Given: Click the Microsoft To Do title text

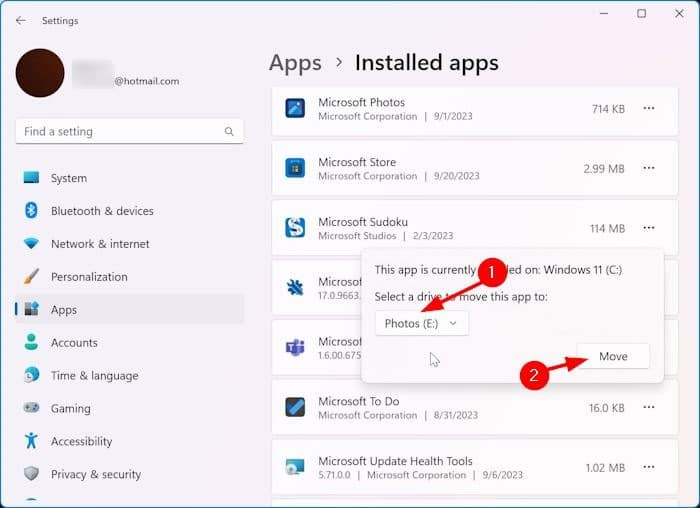Looking at the screenshot, I should click(358, 401).
